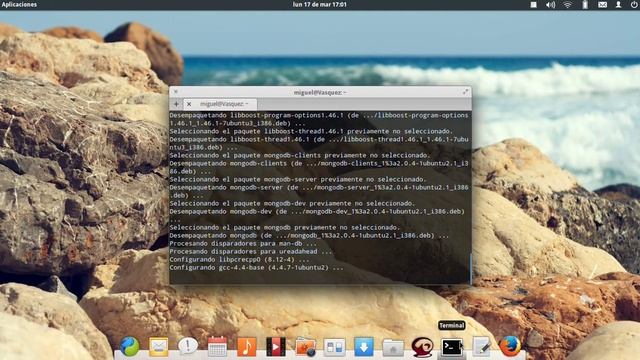Open the Scratch text editor in the dock
Image resolution: width=640 pixels, height=360 pixels.
click(x=481, y=347)
